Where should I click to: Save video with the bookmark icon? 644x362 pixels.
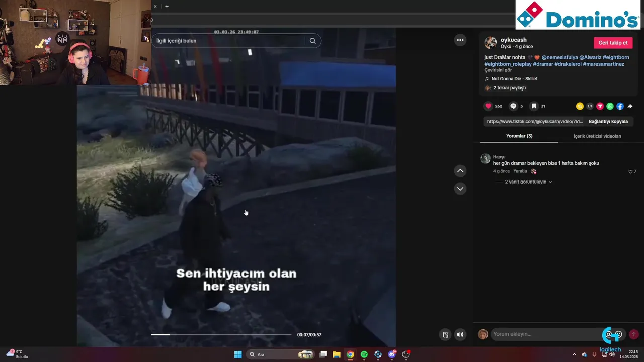click(534, 106)
